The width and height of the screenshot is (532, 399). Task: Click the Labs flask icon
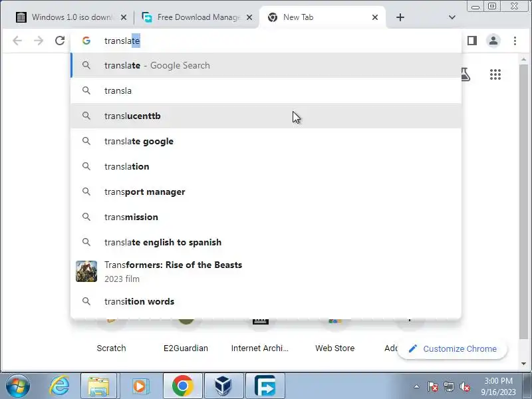pos(466,74)
